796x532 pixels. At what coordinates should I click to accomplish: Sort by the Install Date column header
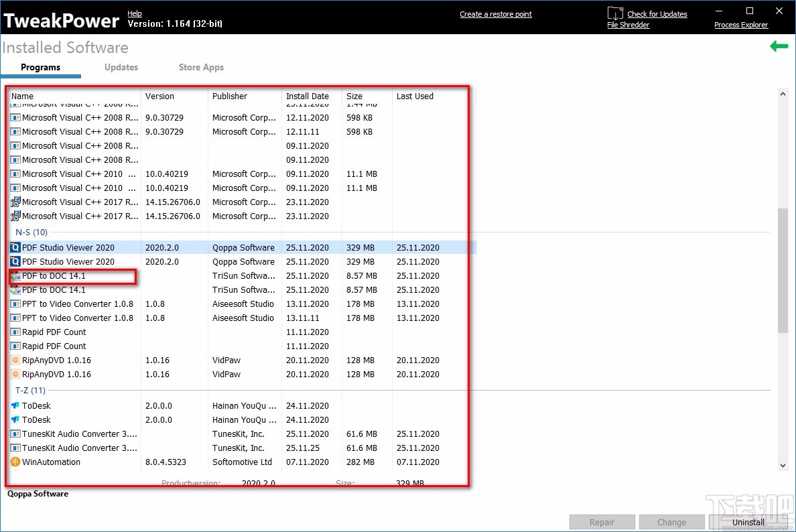coord(307,96)
